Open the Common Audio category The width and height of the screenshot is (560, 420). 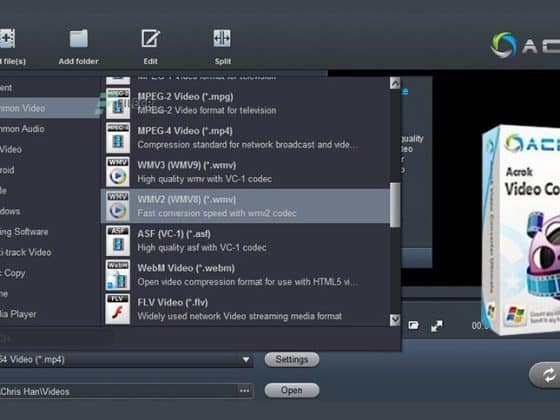[50, 129]
